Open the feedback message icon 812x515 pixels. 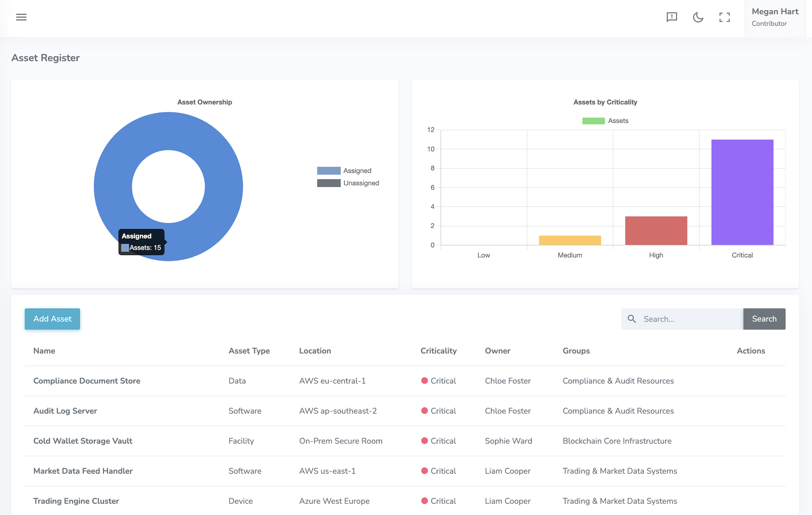(672, 17)
